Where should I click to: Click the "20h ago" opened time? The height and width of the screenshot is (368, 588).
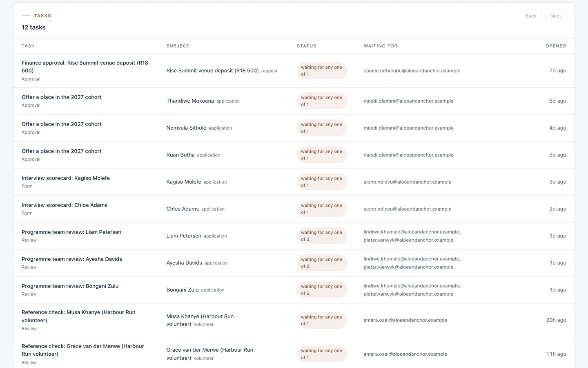[556, 320]
